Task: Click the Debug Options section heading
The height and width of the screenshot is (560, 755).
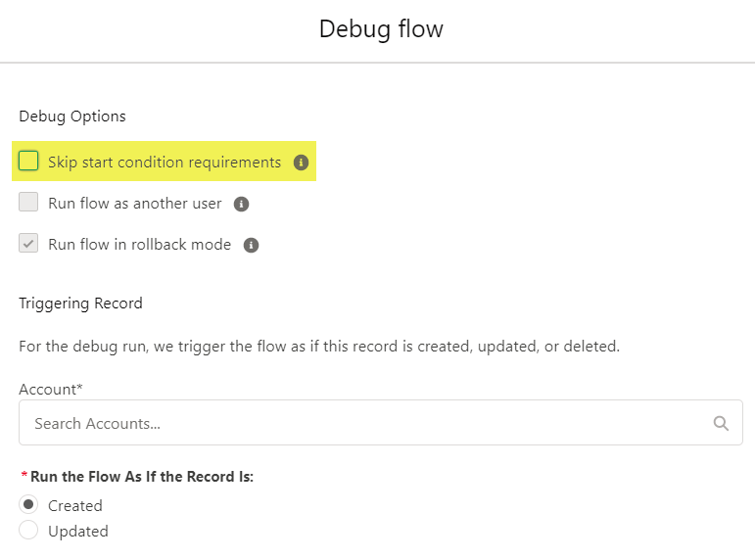Action: 72,117
